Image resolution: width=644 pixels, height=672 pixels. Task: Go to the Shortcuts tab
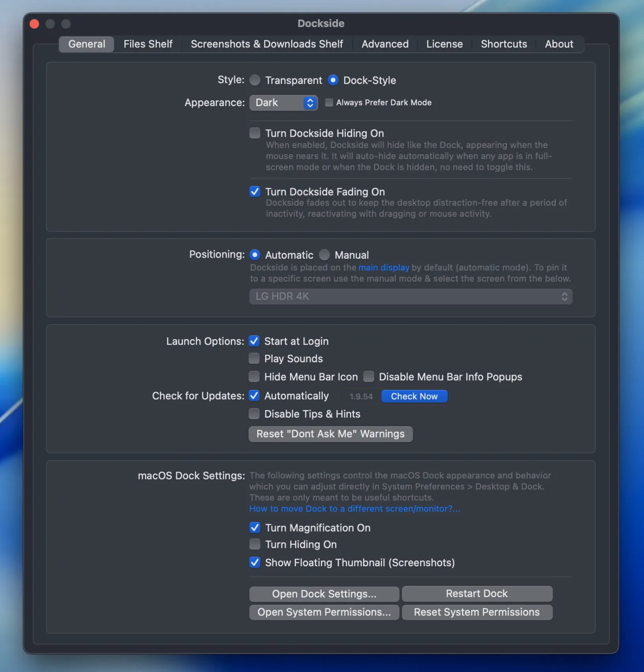coord(504,44)
